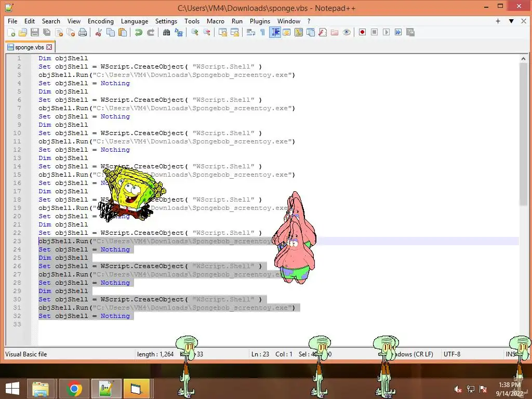Expand the dropdown arrow on menu bar
Viewport: 532px width, 399px height.
(511, 21)
